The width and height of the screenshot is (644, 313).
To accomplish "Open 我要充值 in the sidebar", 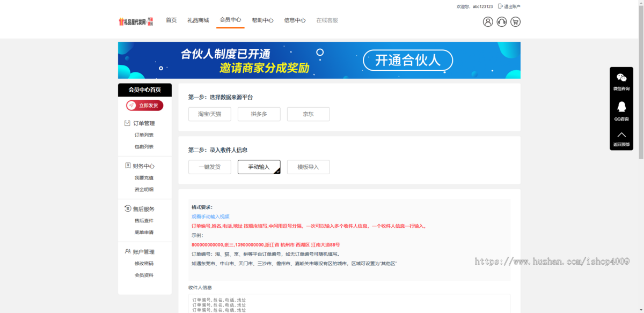I will pos(144,178).
